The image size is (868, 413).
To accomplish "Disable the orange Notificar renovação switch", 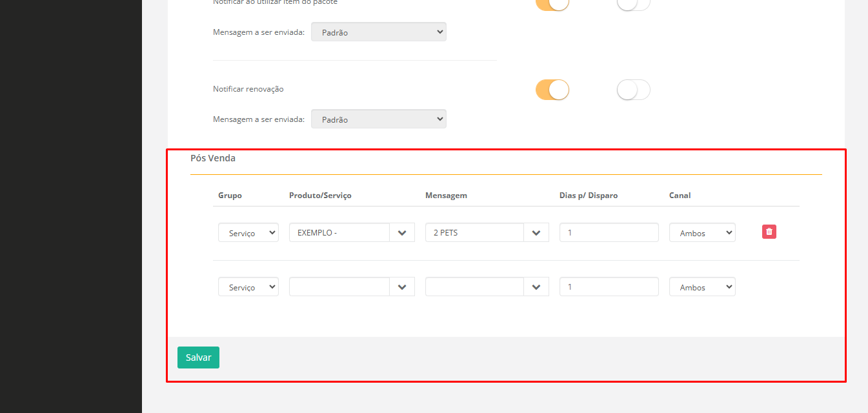I will (x=552, y=90).
